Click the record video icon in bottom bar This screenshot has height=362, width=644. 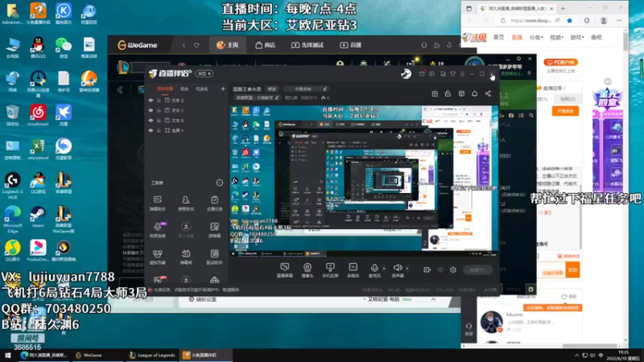427,269
